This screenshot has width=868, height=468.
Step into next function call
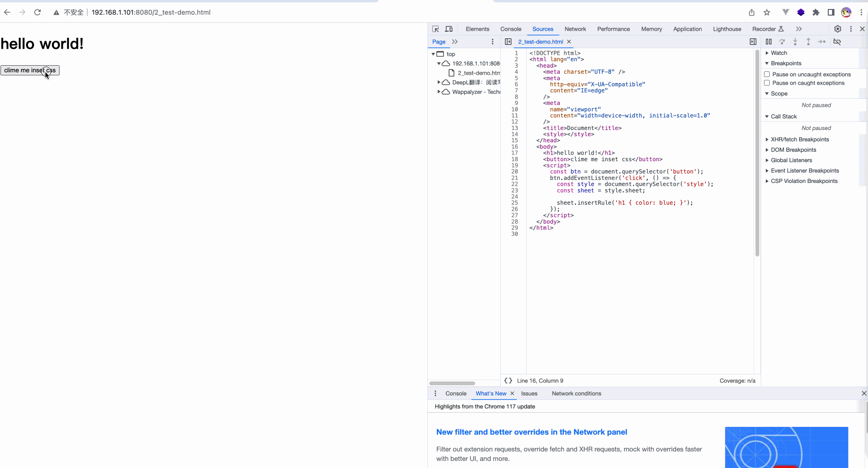[x=795, y=42]
